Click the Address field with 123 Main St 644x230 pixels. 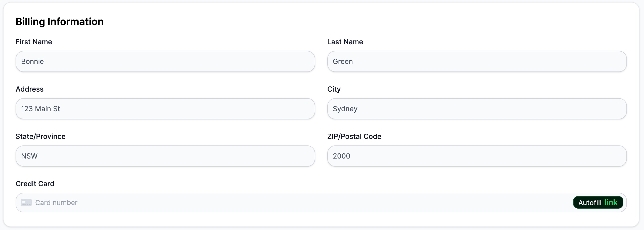[x=165, y=108]
